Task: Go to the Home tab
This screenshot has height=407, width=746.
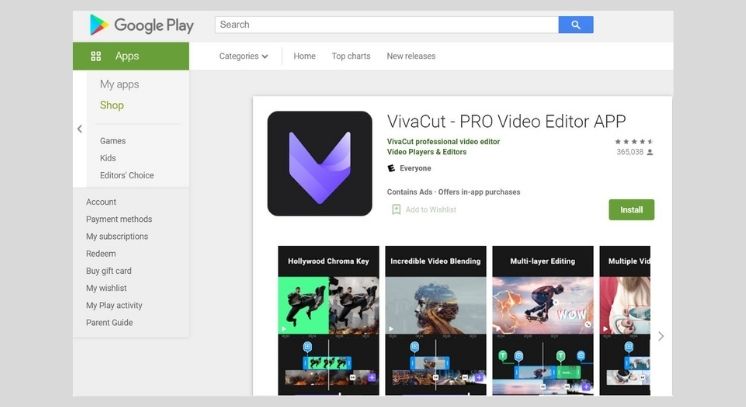Action: [304, 56]
